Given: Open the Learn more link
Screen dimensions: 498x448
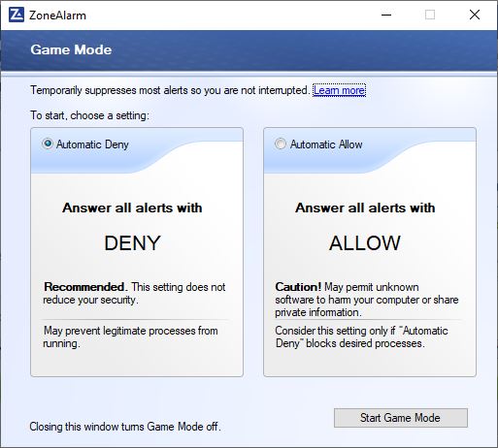Looking at the screenshot, I should click(339, 90).
